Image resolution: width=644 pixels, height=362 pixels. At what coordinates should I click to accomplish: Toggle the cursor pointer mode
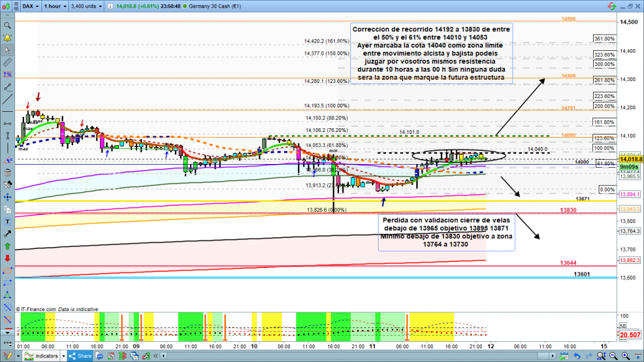7,52
